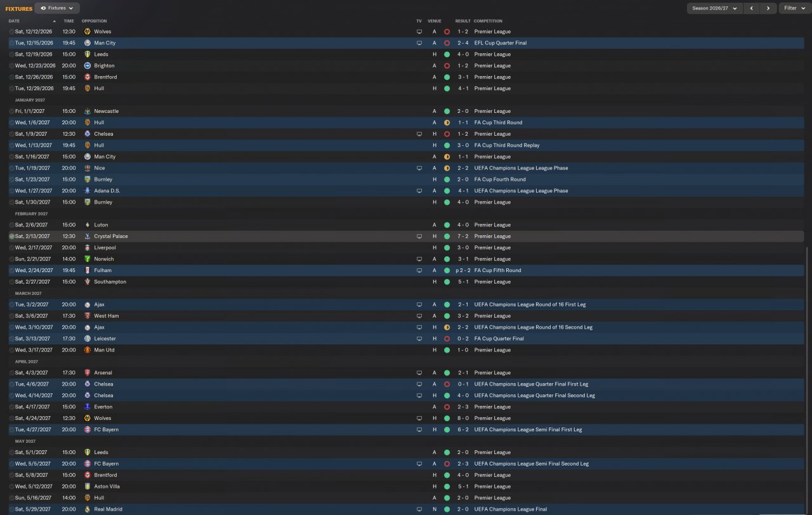Open the West Ham club badge
This screenshot has width=812, height=515.
88,316
